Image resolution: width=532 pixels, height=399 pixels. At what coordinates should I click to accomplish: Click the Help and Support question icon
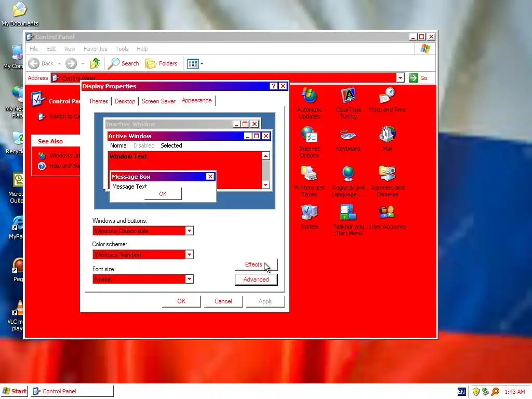click(42, 166)
